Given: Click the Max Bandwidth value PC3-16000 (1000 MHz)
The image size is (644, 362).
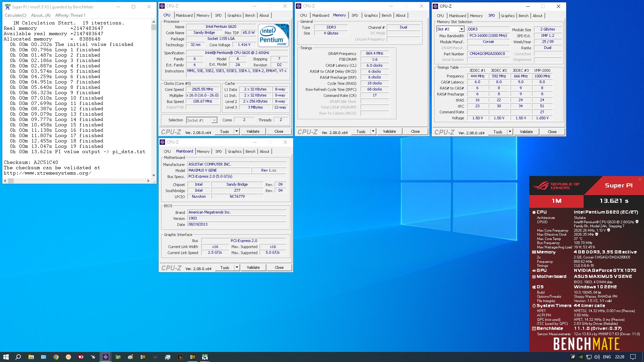Looking at the screenshot, I should (488, 36).
